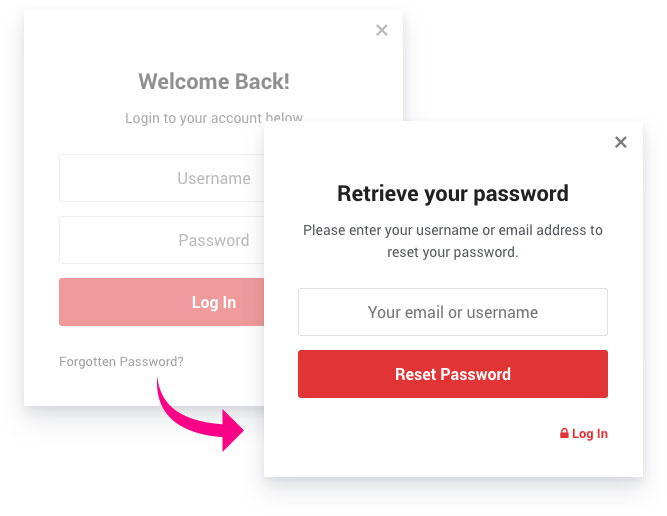Open the Forgotten Password? link
Image resolution: width=667 pixels, height=516 pixels.
pyautogui.click(x=121, y=362)
